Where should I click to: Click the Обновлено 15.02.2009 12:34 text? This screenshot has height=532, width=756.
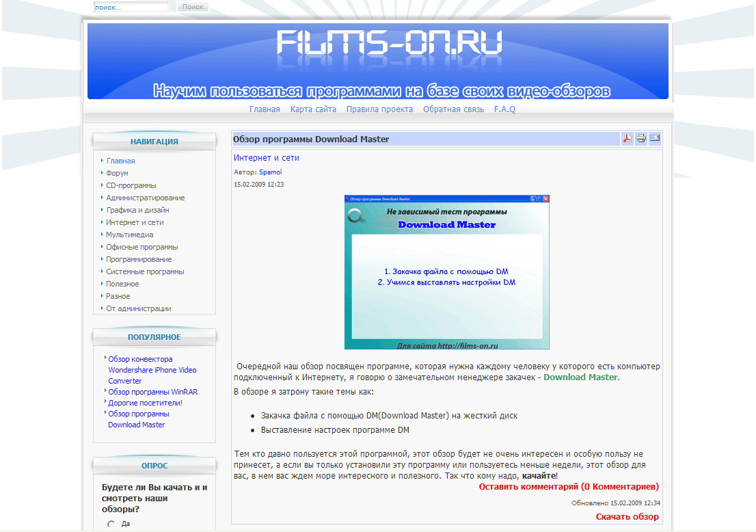[616, 503]
